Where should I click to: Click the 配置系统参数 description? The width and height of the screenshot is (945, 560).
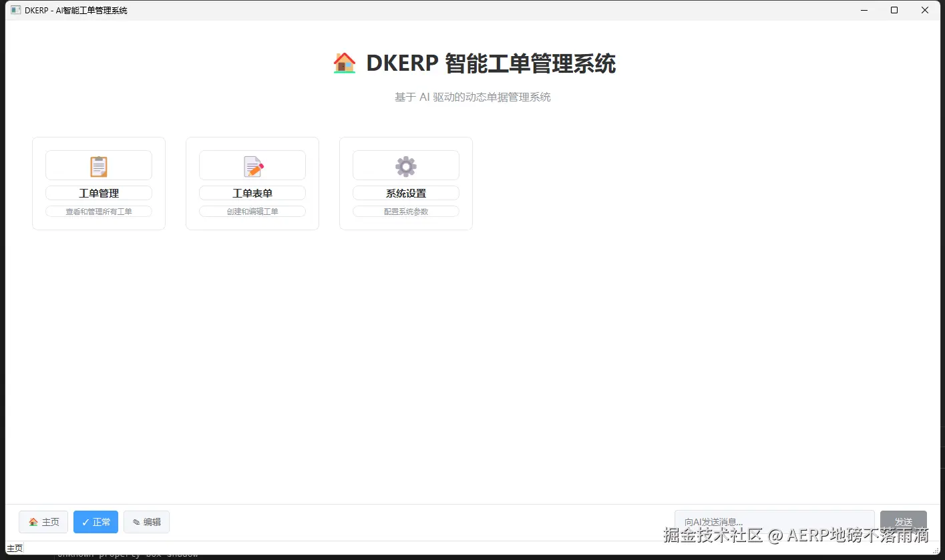(406, 212)
